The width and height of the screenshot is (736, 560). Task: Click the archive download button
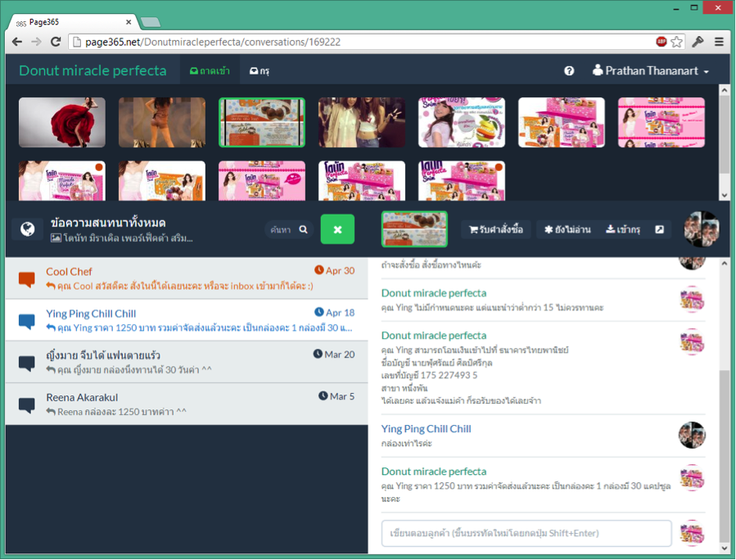pyautogui.click(x=622, y=230)
